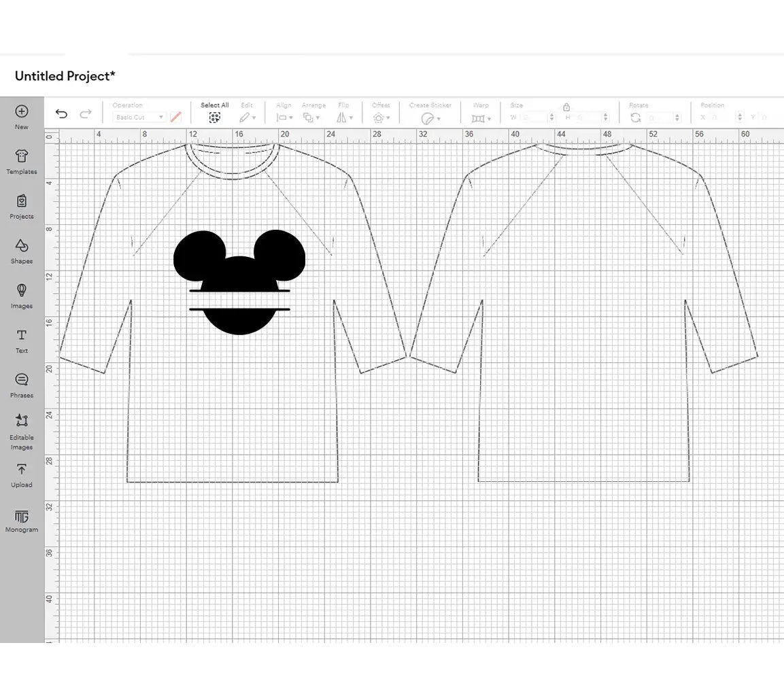Click the Align icon
784x696 pixels.
pos(282,118)
